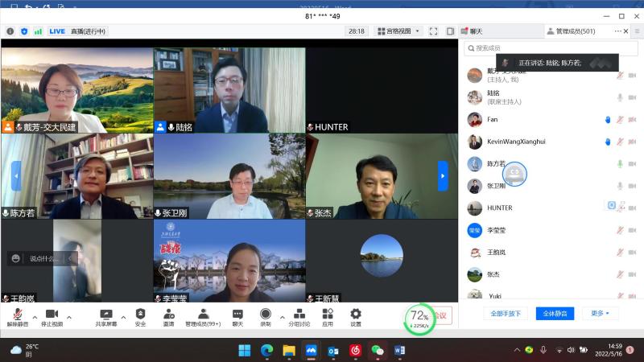
Task: Toggle side panel layout icon
Action: click(x=450, y=31)
